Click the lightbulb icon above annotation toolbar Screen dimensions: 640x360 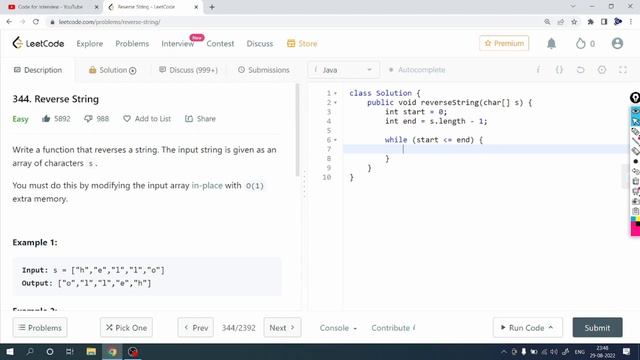tap(635, 98)
